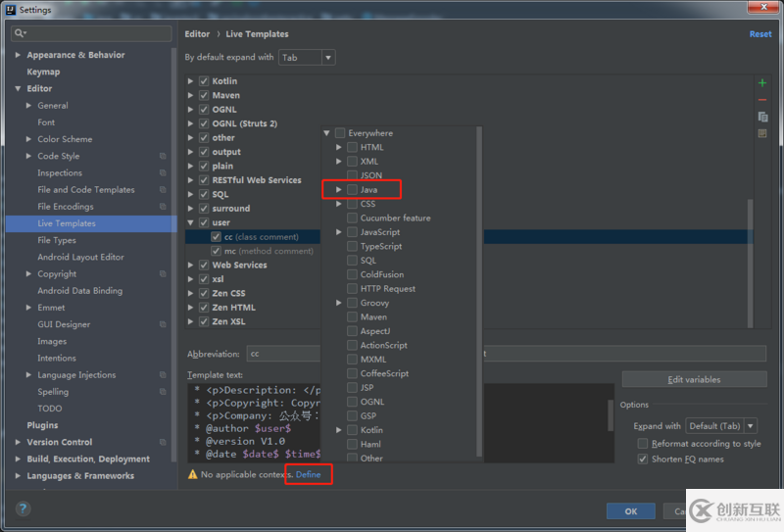Expand the Maven template group
This screenshot has height=532, width=784.
[x=190, y=95]
